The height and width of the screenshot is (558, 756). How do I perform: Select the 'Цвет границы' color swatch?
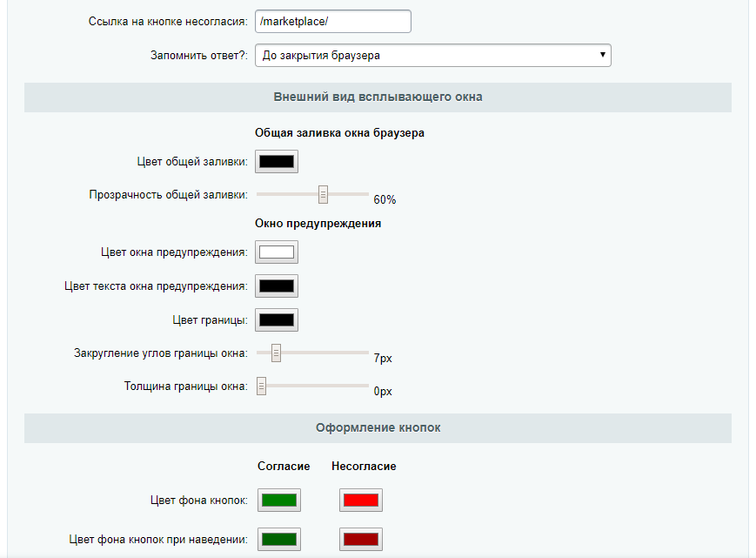[x=277, y=319]
